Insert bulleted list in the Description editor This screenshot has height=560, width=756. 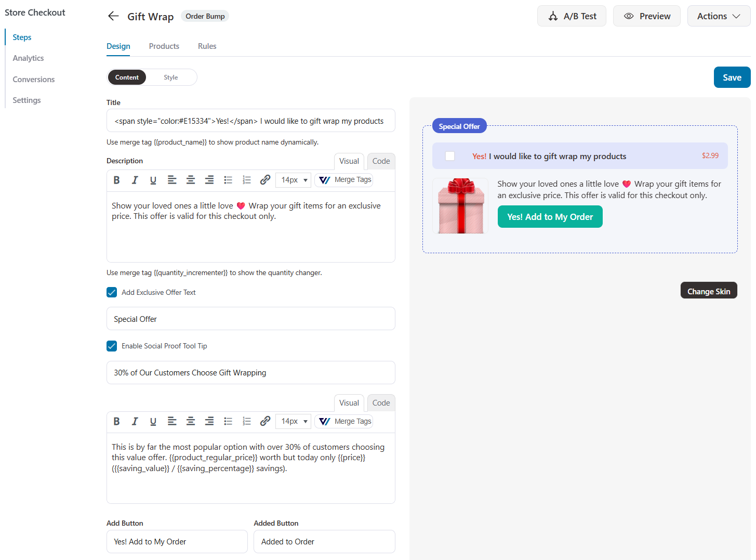228,180
